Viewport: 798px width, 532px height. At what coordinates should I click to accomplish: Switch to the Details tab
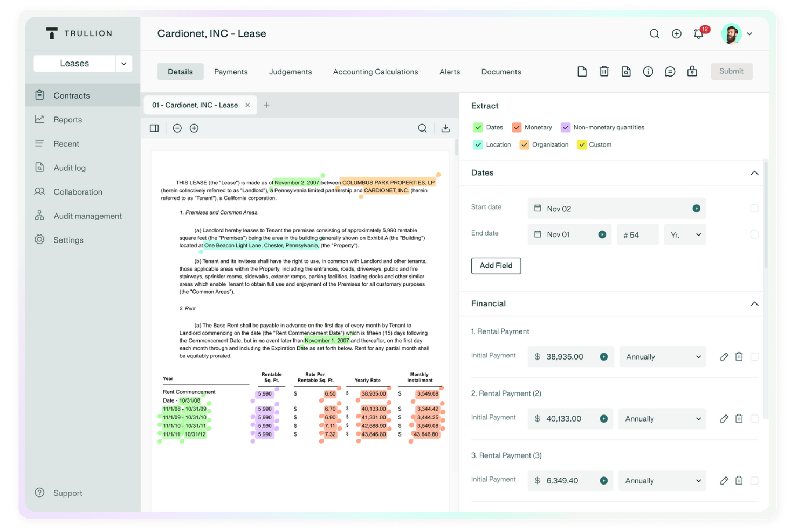180,72
